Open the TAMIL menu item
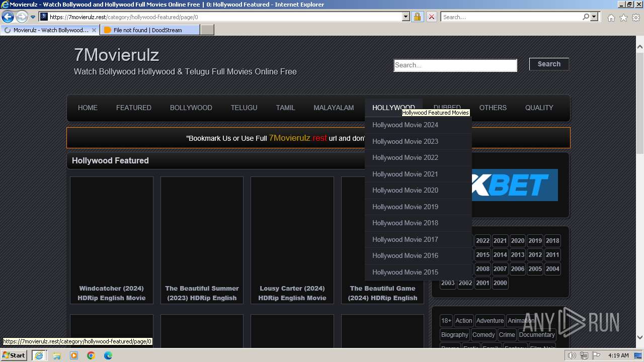The height and width of the screenshot is (362, 644). point(285,108)
